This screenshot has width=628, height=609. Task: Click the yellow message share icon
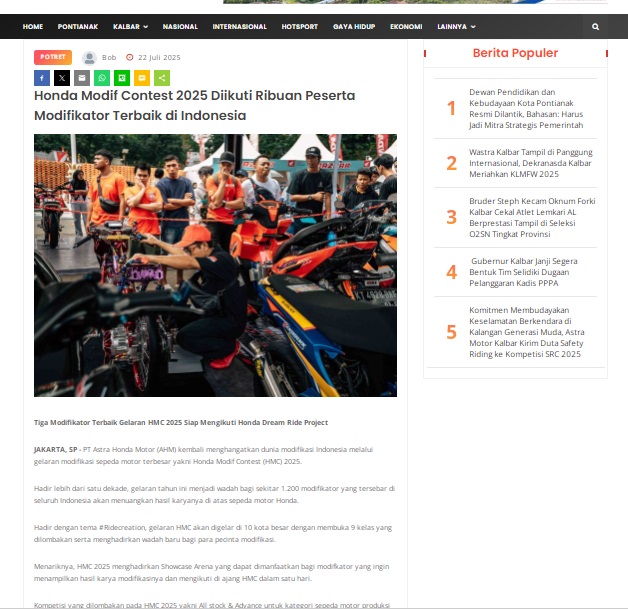coord(142,78)
